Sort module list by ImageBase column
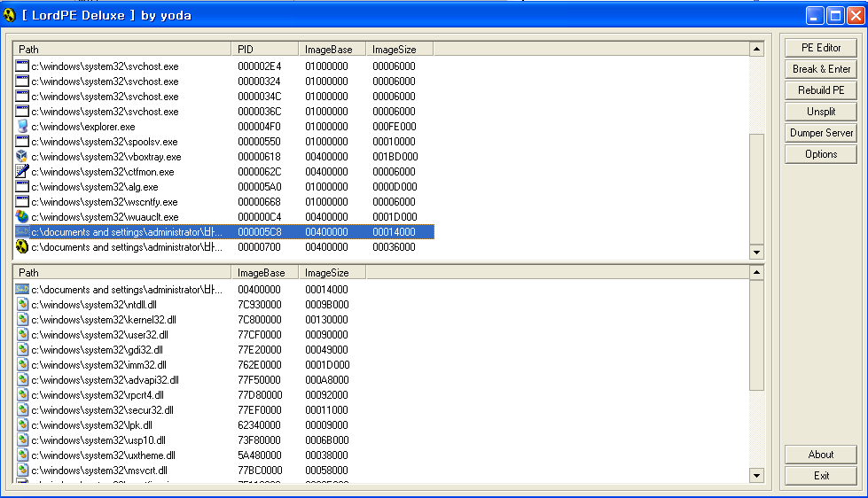 264,273
